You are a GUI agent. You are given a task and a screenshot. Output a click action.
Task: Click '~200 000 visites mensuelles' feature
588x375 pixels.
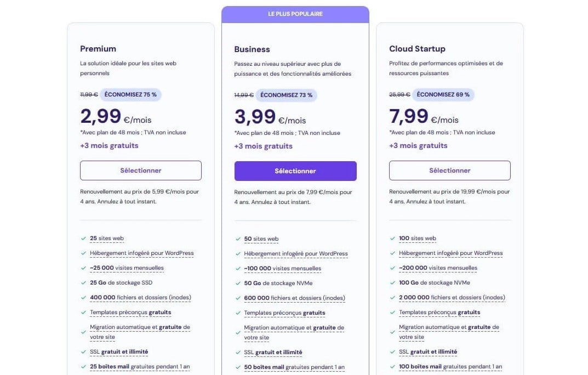pyautogui.click(x=438, y=268)
